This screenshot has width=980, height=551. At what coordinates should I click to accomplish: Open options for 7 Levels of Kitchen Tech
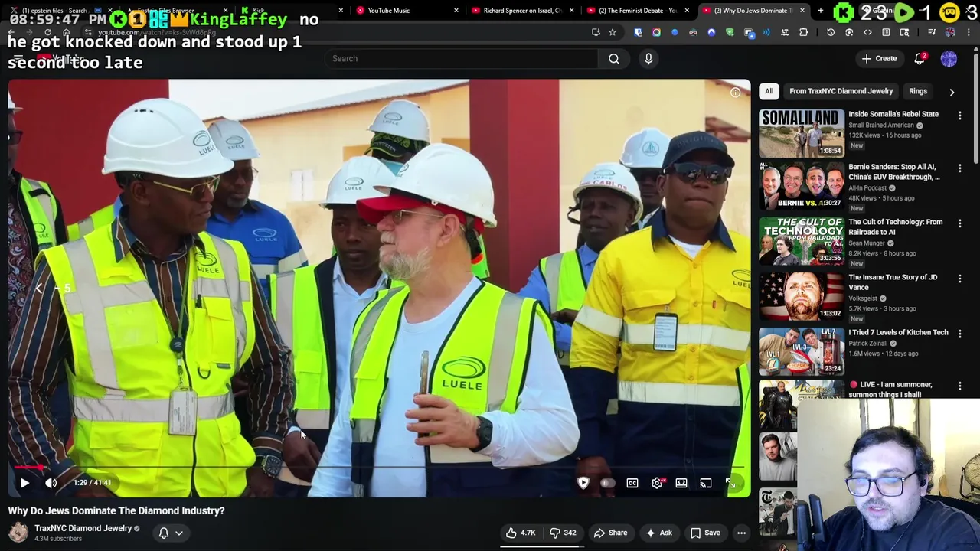tap(960, 333)
